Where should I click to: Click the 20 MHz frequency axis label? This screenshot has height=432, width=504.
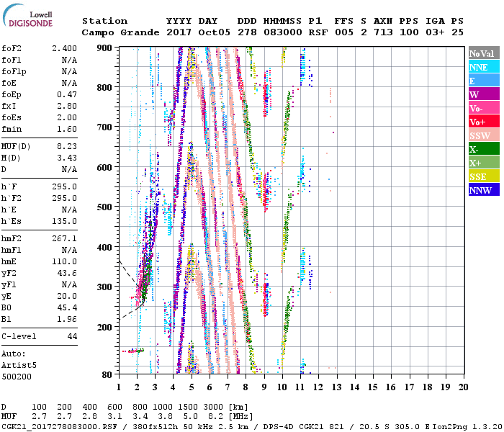pos(463,387)
